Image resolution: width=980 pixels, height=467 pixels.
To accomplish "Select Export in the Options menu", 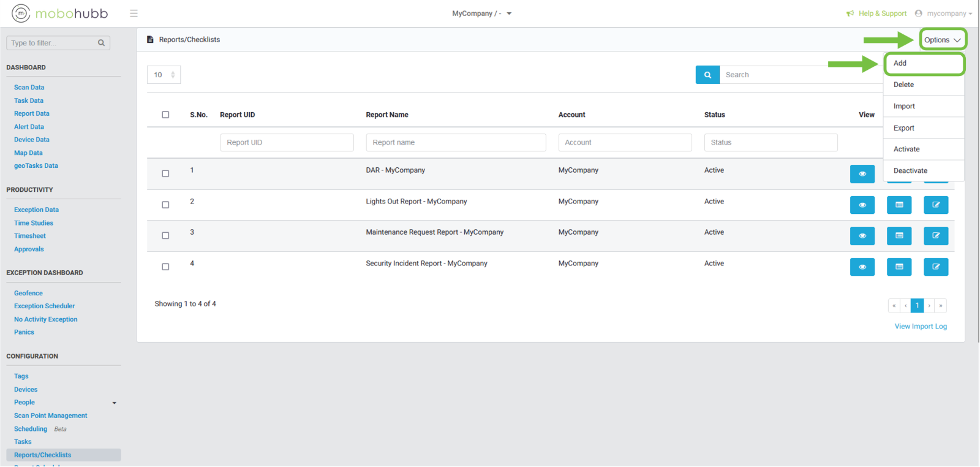I will click(903, 128).
